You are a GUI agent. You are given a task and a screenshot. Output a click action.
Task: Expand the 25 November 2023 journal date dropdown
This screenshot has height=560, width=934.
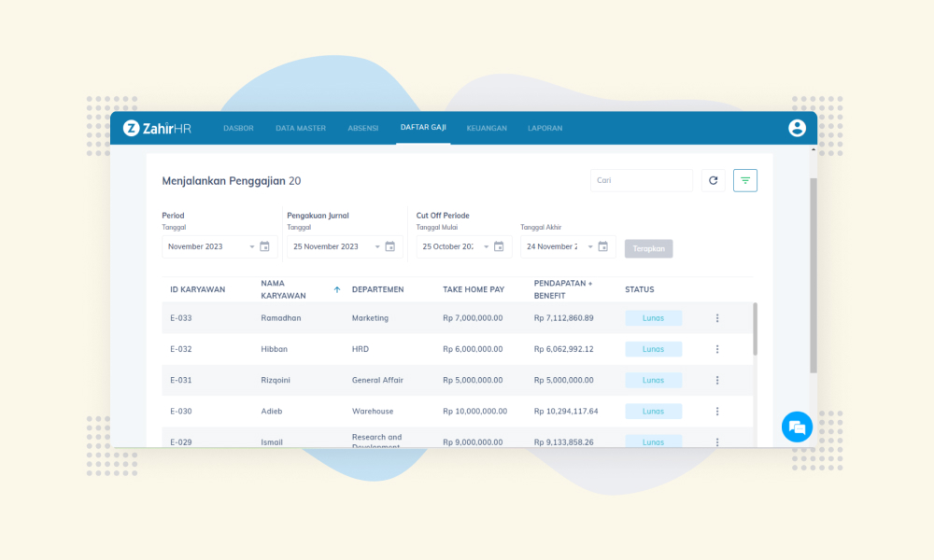(x=377, y=247)
